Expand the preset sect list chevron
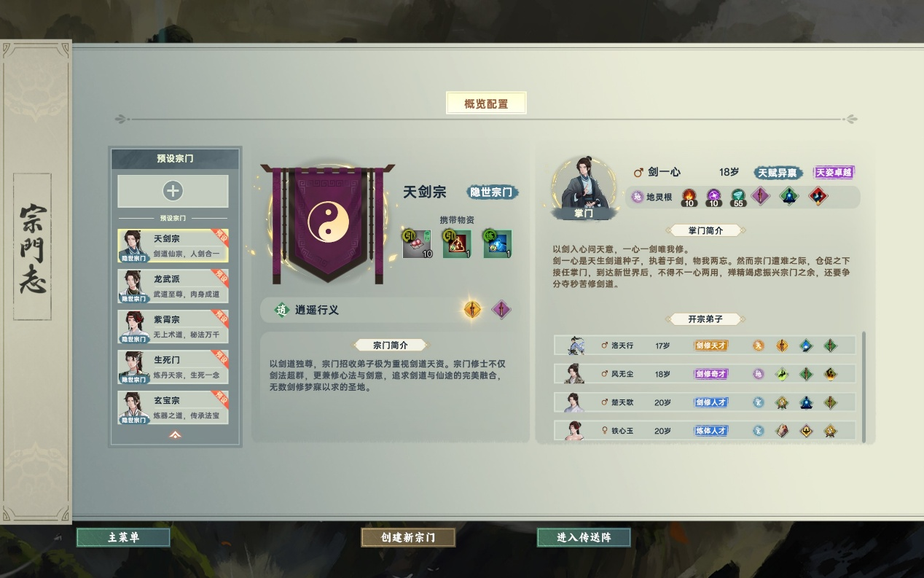 click(x=175, y=435)
